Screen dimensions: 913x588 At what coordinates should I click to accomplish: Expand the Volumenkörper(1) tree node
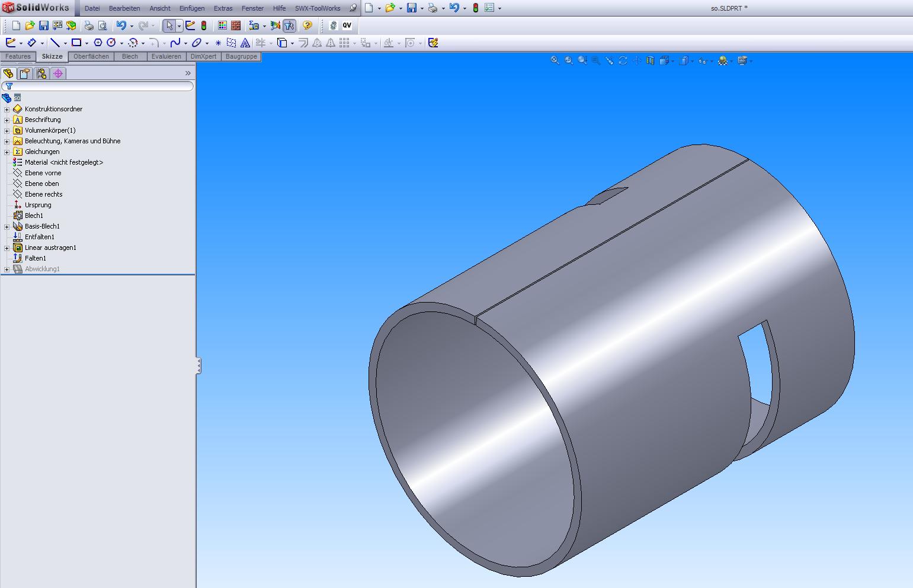[x=7, y=131]
